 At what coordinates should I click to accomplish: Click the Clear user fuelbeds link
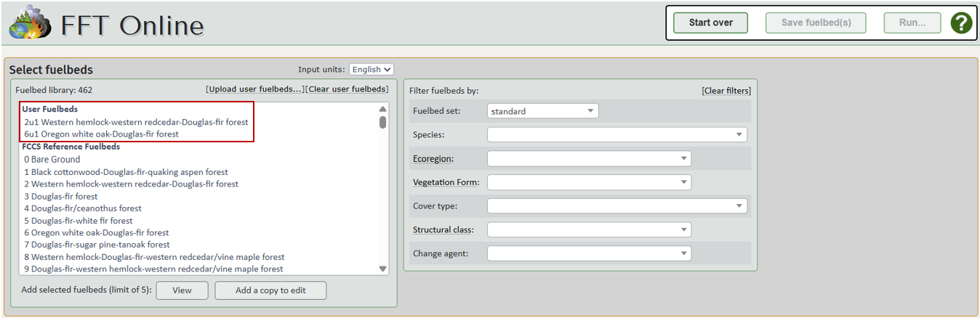tap(347, 89)
